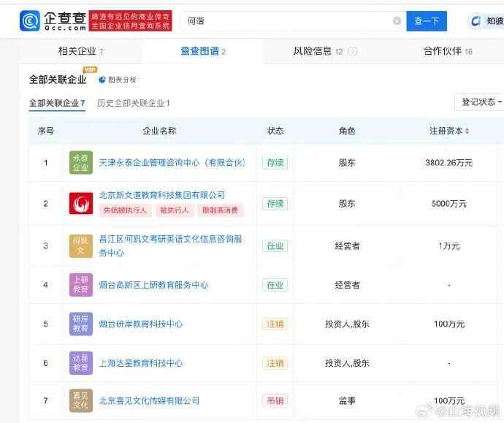
Task: Click the 知彼 icon in header
Action: click(476, 21)
